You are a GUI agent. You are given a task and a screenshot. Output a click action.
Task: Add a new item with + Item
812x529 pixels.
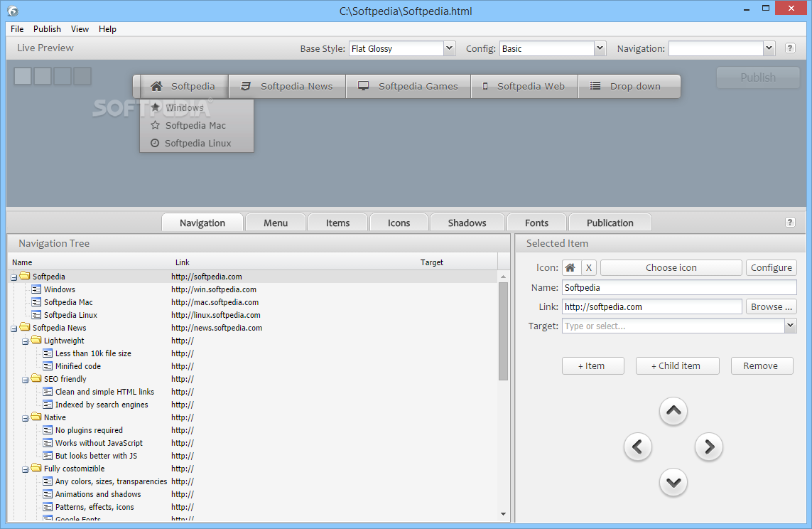point(593,365)
